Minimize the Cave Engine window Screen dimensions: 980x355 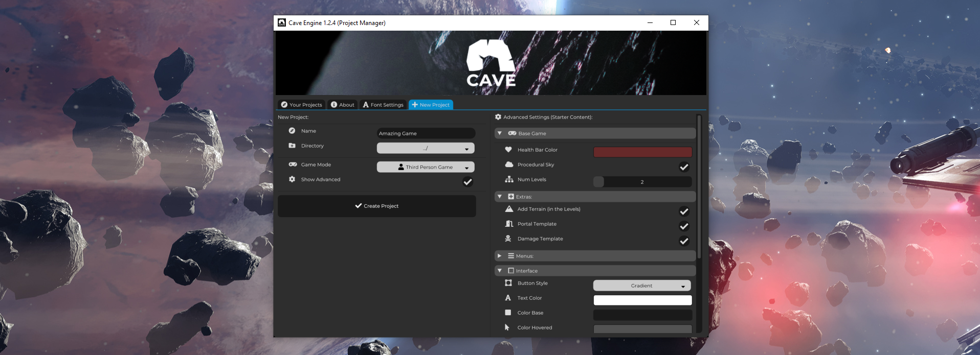pyautogui.click(x=650, y=22)
